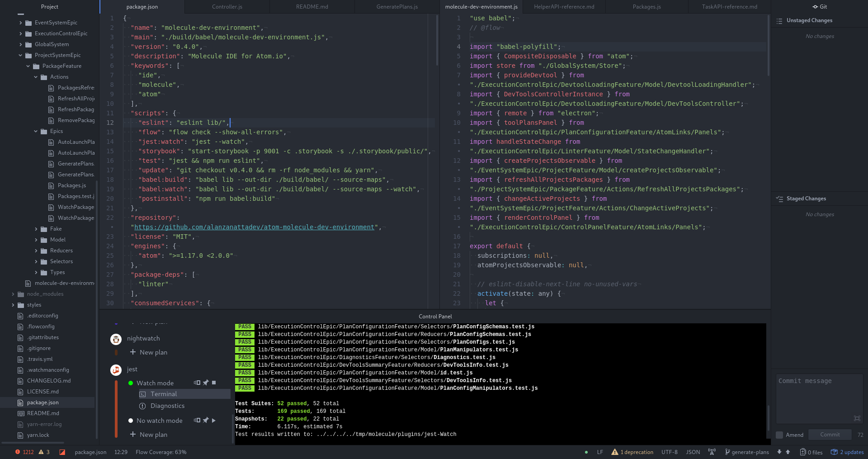The height and width of the screenshot is (459, 868).
Task: Click the Flow Coverage 63% indicator
Action: pos(160,452)
